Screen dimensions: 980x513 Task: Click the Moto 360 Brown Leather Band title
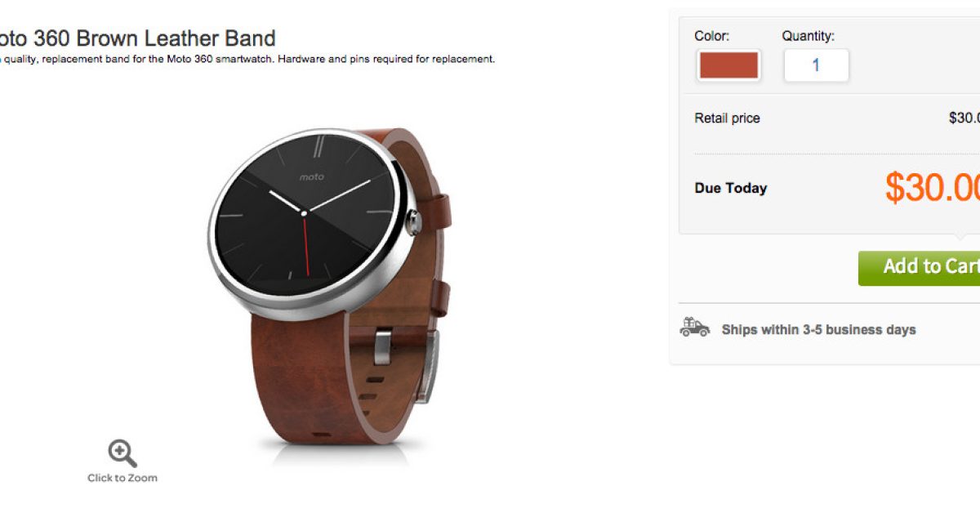tap(137, 38)
